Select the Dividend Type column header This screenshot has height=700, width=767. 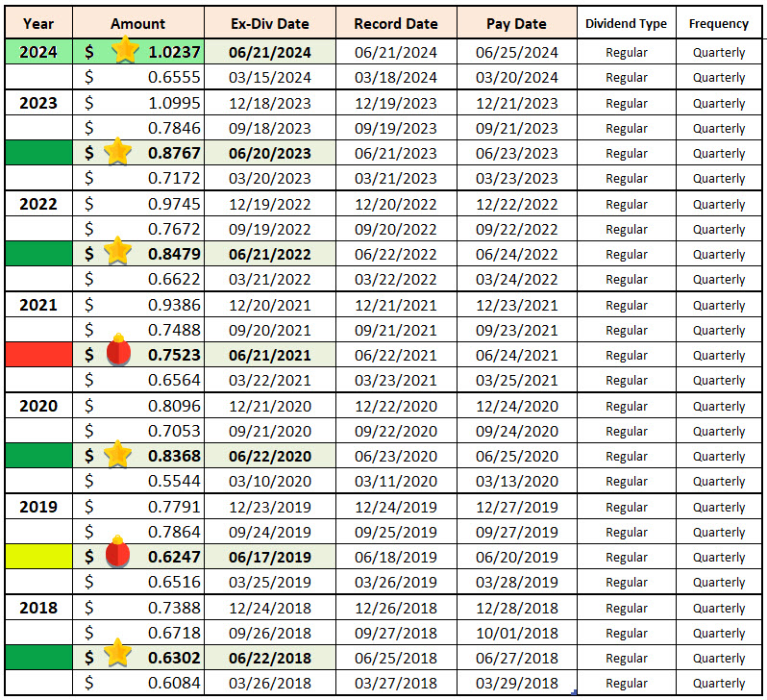pyautogui.click(x=626, y=23)
